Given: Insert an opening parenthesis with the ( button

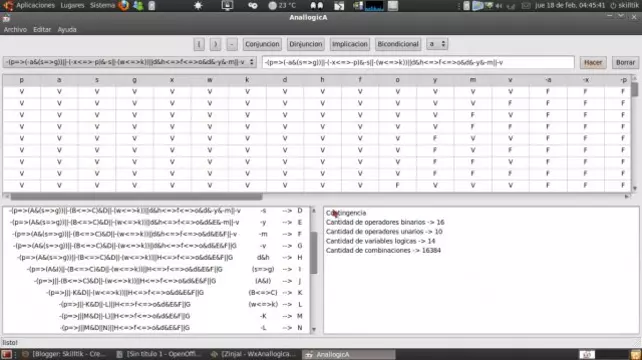Looking at the screenshot, I should click(x=199, y=44).
